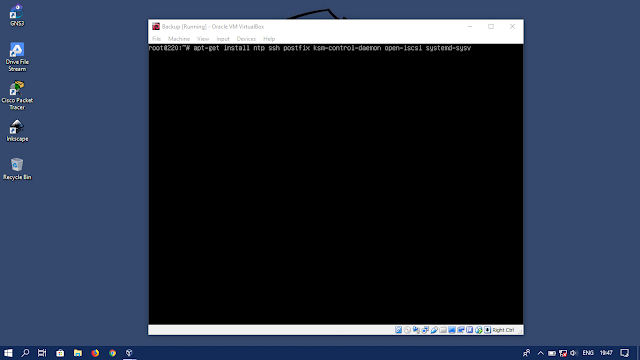The width and height of the screenshot is (640, 360).
Task: Select the Recycle Bin icon
Action: [17, 169]
